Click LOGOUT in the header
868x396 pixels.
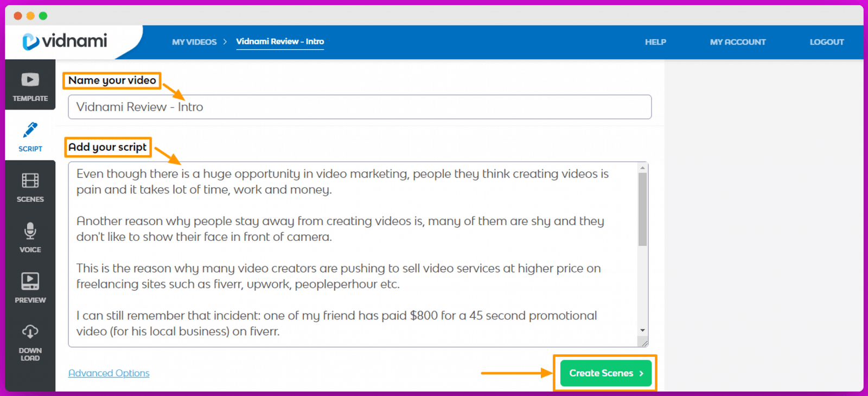(x=827, y=42)
